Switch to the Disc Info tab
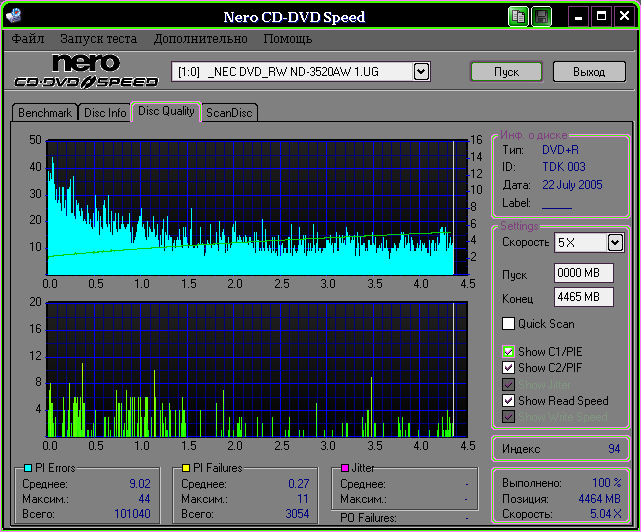Image resolution: width=641 pixels, height=532 pixels. (105, 113)
